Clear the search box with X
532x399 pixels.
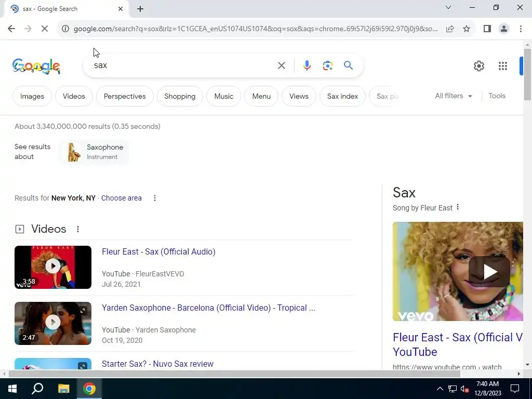[x=281, y=65]
